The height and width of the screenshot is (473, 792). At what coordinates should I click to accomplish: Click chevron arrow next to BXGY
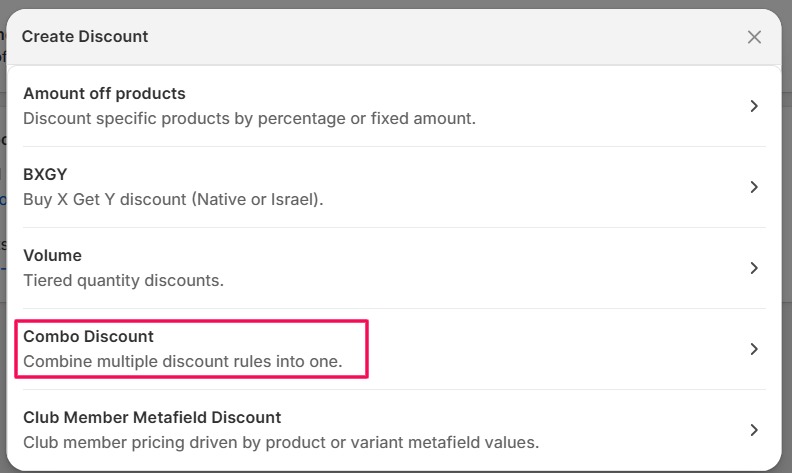(754, 187)
